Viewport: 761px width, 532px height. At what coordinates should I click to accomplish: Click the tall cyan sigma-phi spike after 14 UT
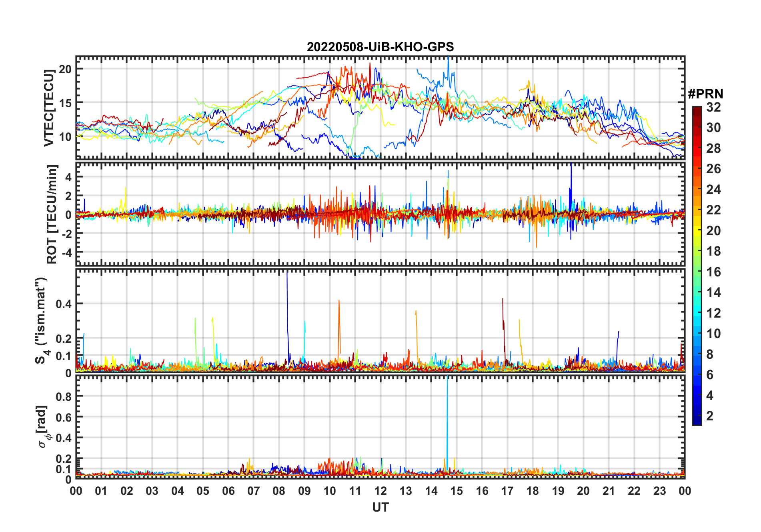[447, 424]
